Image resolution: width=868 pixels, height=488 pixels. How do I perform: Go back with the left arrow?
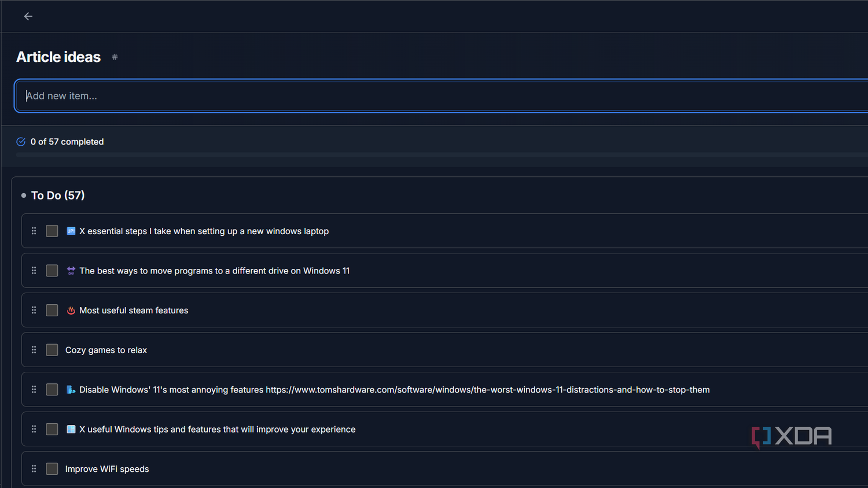click(28, 16)
